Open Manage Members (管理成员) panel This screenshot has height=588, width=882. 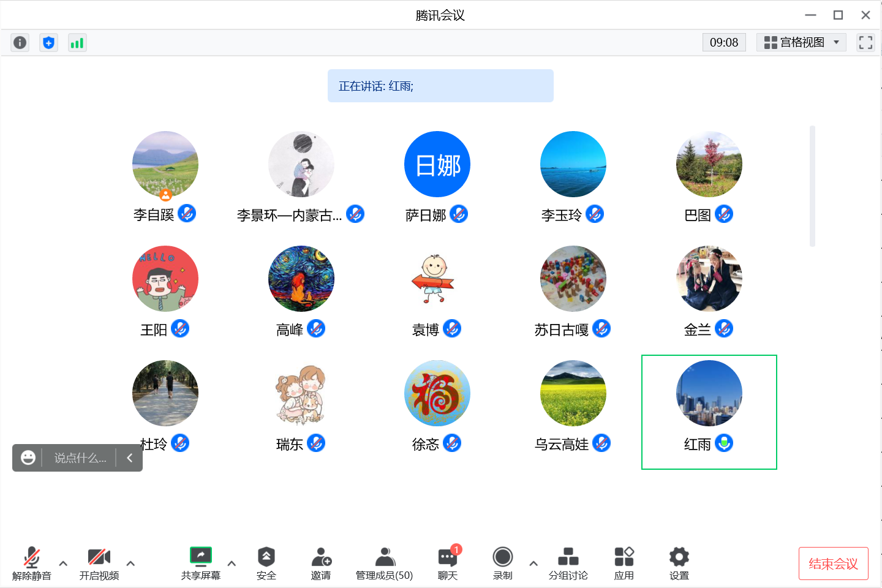click(x=384, y=563)
